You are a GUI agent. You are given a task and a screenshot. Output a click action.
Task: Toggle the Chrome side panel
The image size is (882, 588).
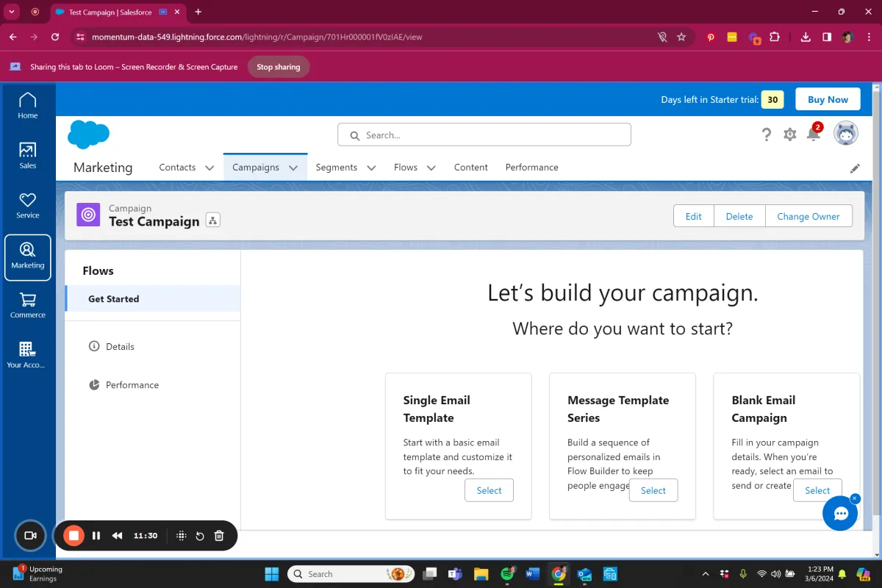tap(827, 37)
